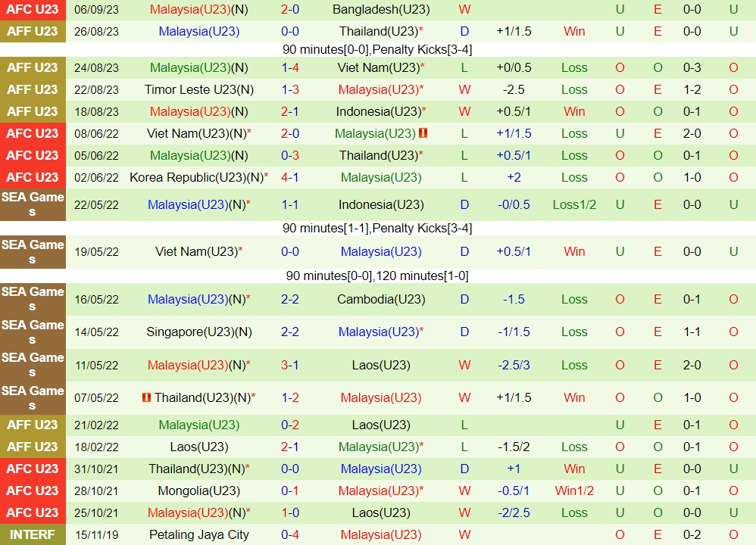Click the half-time score 2-0 on the 08/06/22 row

692,133
